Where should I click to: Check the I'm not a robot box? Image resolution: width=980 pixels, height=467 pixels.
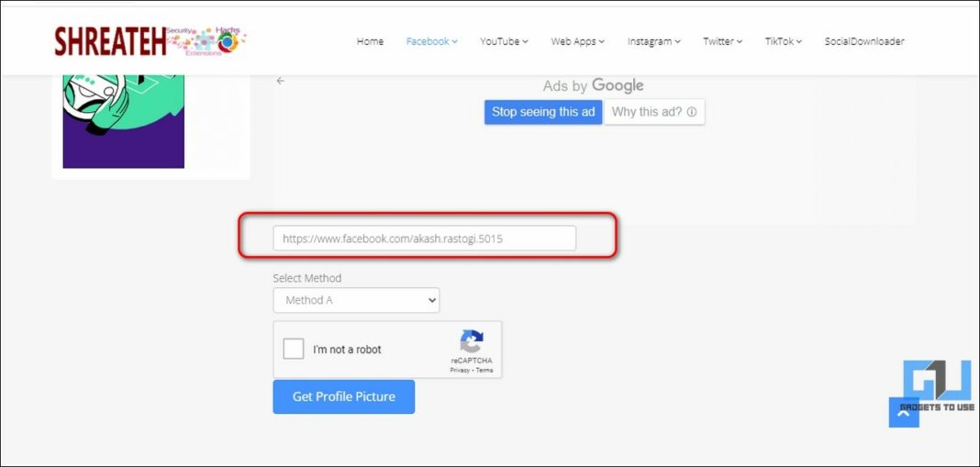click(x=294, y=350)
